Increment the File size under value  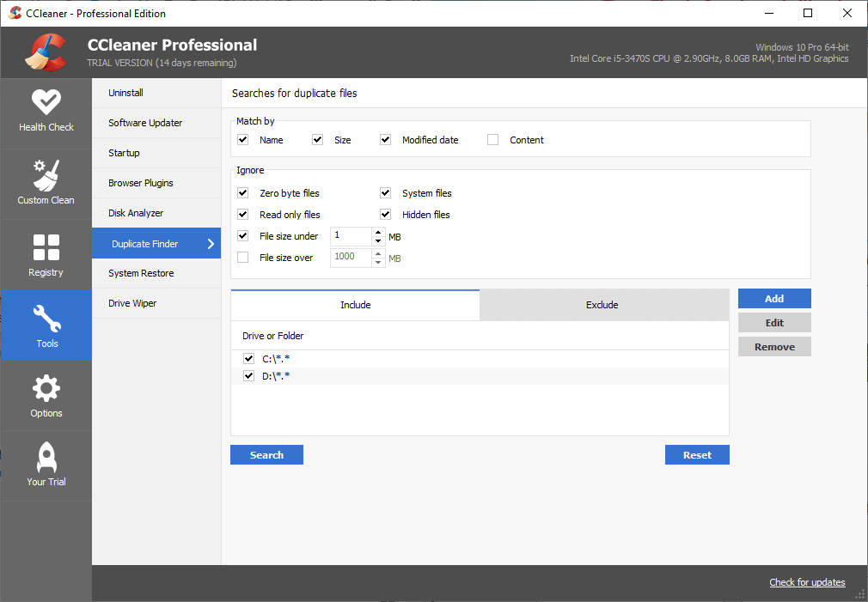click(x=378, y=233)
